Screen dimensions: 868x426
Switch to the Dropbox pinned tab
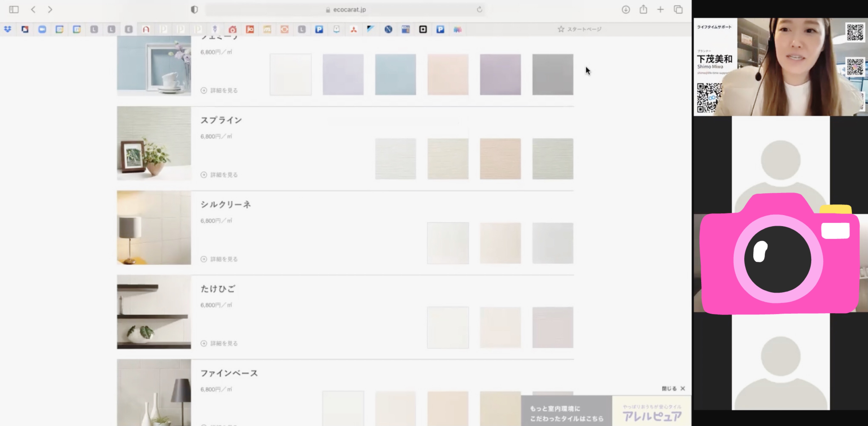click(x=7, y=29)
